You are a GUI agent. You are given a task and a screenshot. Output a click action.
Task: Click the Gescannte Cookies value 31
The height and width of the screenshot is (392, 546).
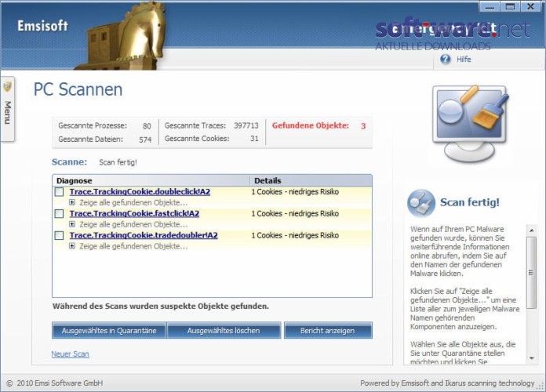click(x=254, y=139)
